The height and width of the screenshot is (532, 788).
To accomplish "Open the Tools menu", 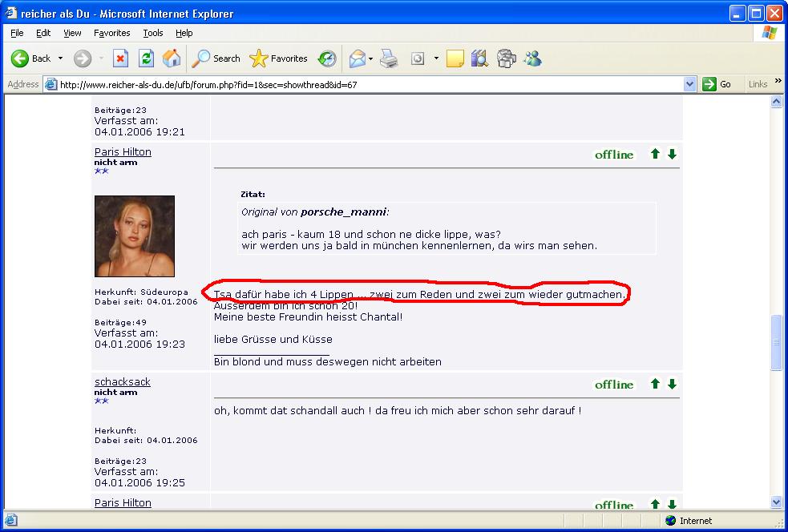I will pyautogui.click(x=152, y=33).
